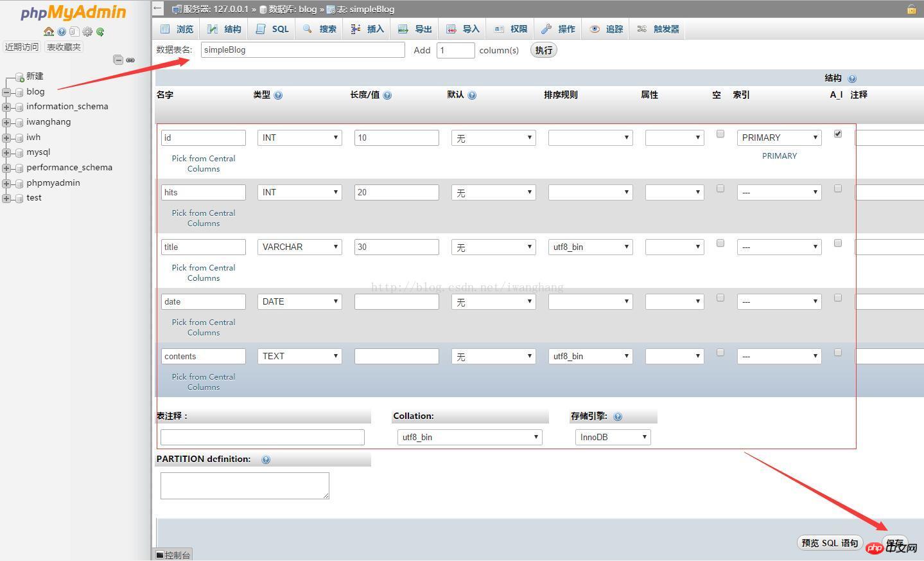Click the console icon beside 控制台
This screenshot has height=561, width=924.
coord(160,555)
